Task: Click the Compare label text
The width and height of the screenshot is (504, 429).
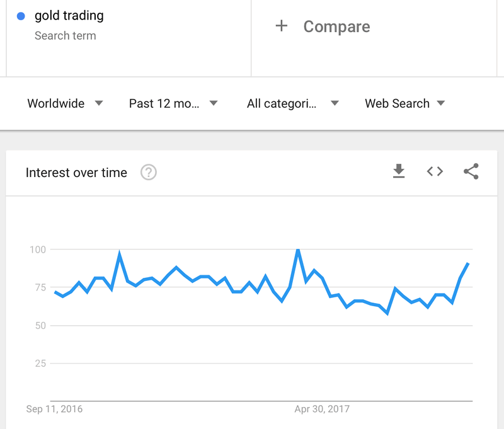Action: [336, 26]
